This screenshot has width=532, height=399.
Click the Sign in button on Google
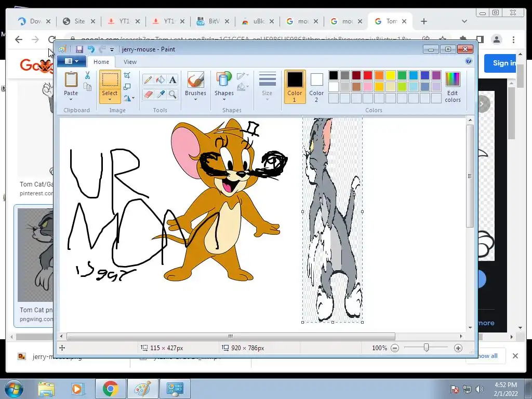(500, 63)
